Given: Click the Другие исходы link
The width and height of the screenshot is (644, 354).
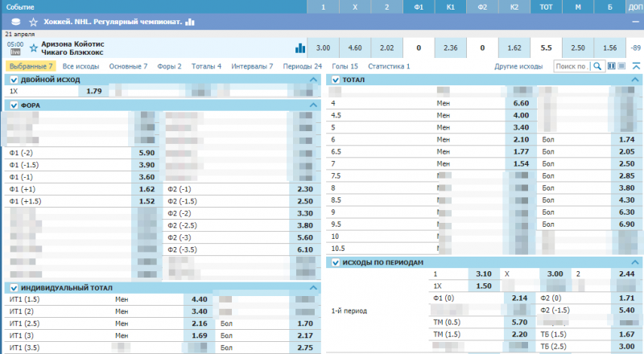Looking at the screenshot, I should [518, 67].
